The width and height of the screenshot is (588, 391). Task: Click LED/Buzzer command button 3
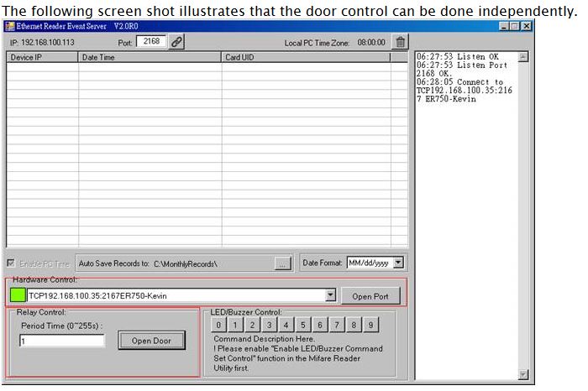270,325
